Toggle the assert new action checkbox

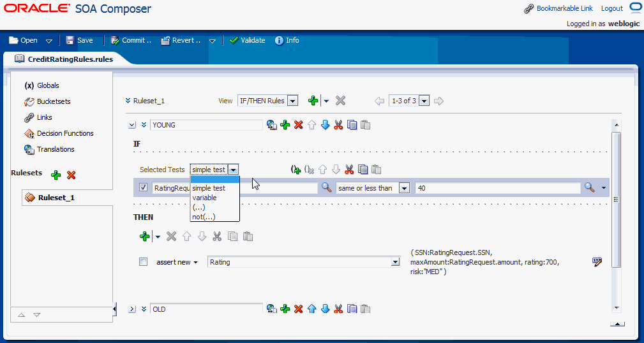[x=144, y=262]
